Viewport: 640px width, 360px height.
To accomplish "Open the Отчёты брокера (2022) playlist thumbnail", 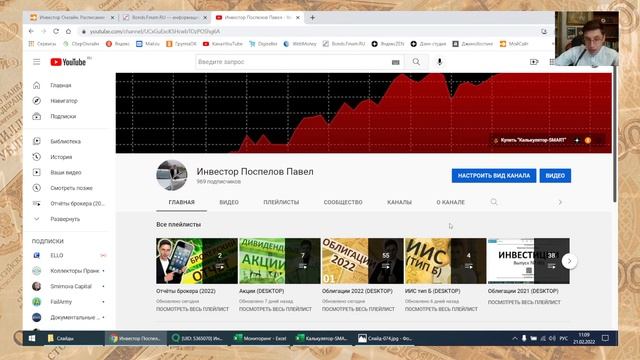I will point(197,261).
